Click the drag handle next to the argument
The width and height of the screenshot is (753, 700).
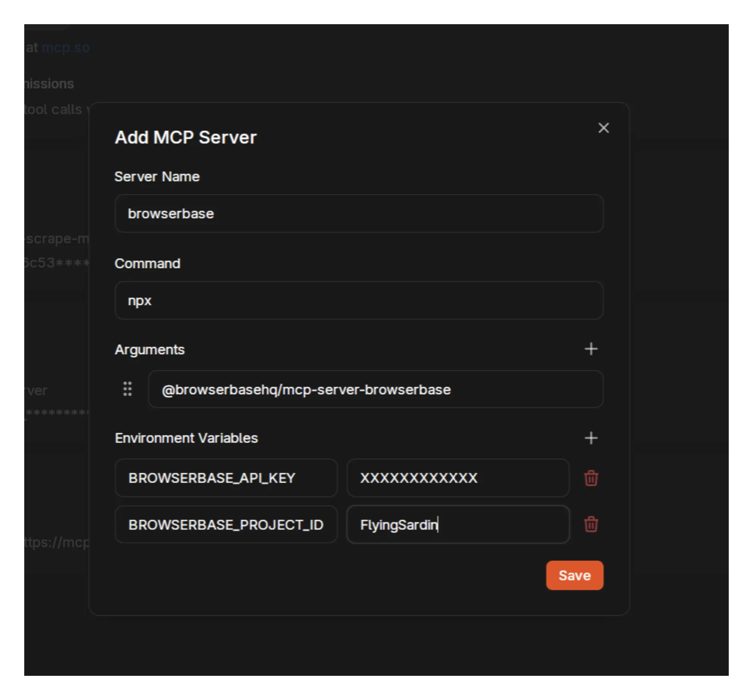127,389
